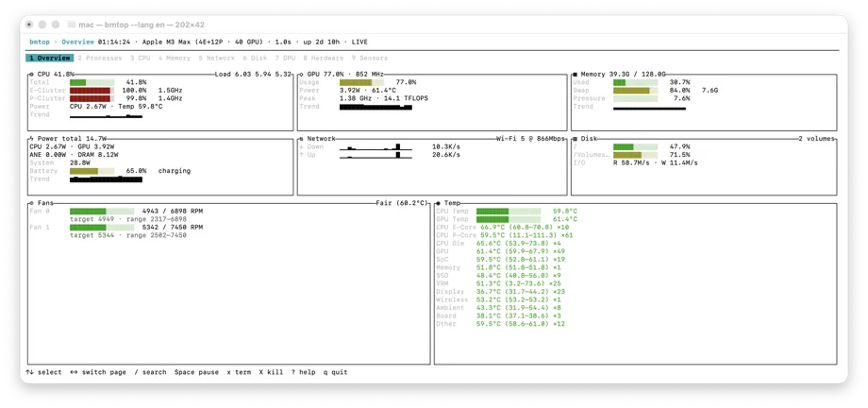Viewport: 868px width, 408px height.
Task: Click the LIVE status indicator in header
Action: coord(359,42)
